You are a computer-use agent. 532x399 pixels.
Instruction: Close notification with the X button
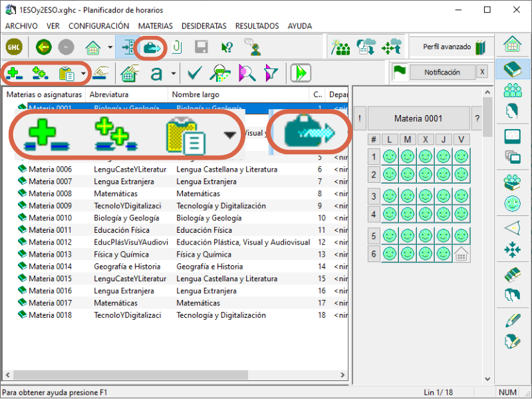click(482, 72)
